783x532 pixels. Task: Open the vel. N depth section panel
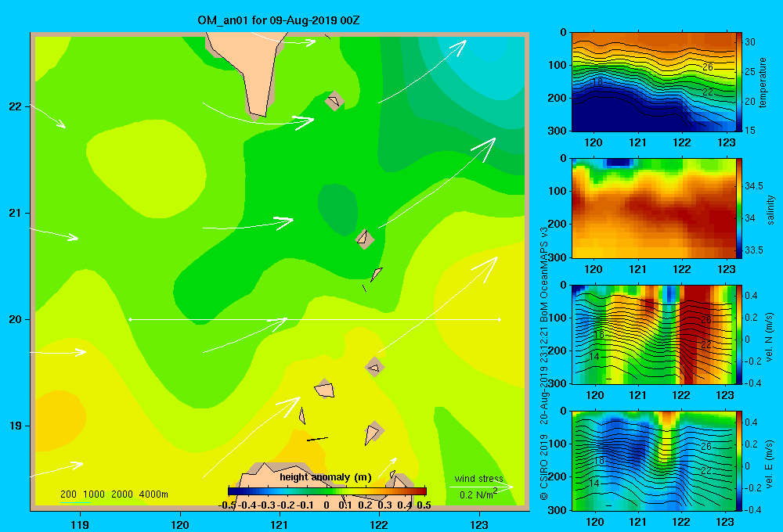653,334
